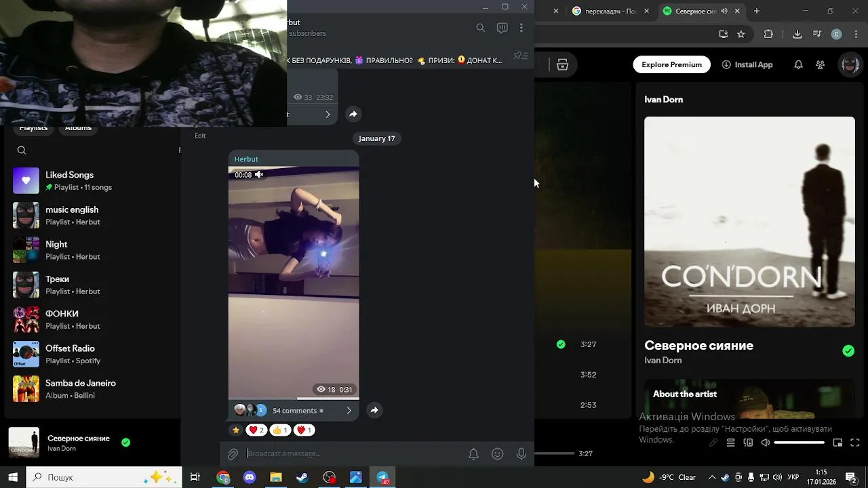
Task: Open the 54 comments thread
Action: point(294,410)
